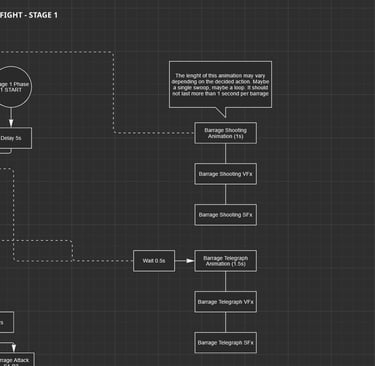The height and width of the screenshot is (366, 375).
Task: Select the Barrage Shooting VFx node
Action: click(225, 174)
